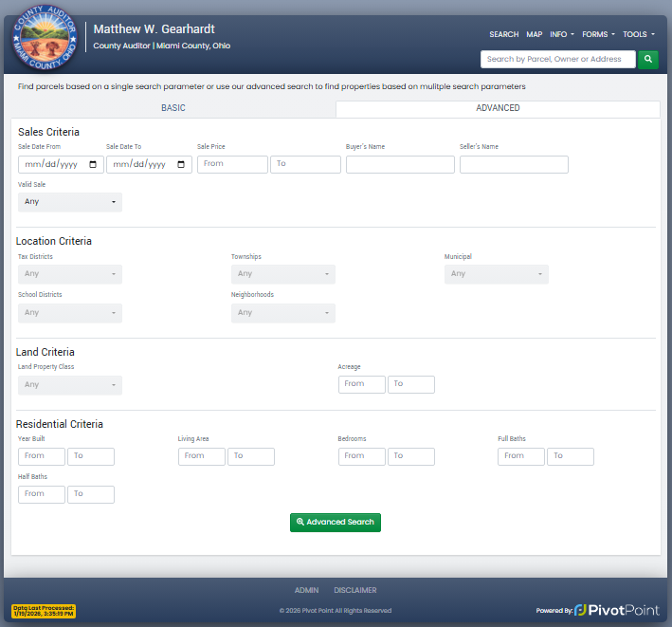Switch to the BASIC search tab
Viewport: 672px width, 627px height.
pyautogui.click(x=173, y=108)
